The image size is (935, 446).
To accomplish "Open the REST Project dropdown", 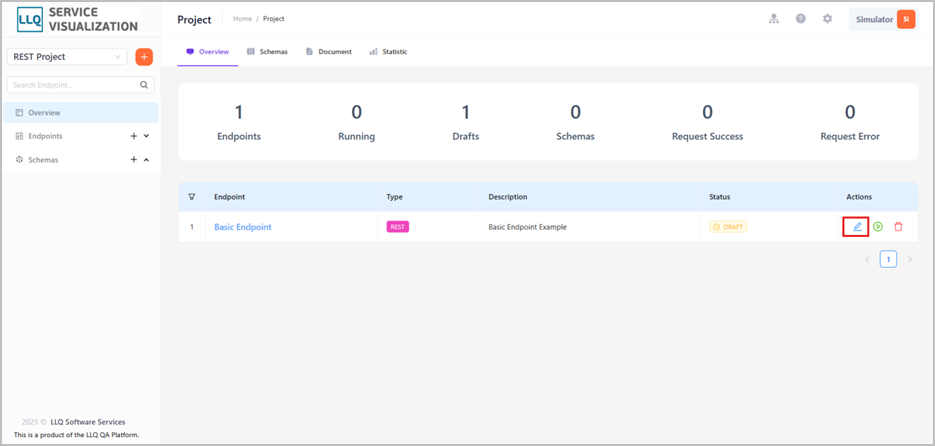I will tap(67, 57).
